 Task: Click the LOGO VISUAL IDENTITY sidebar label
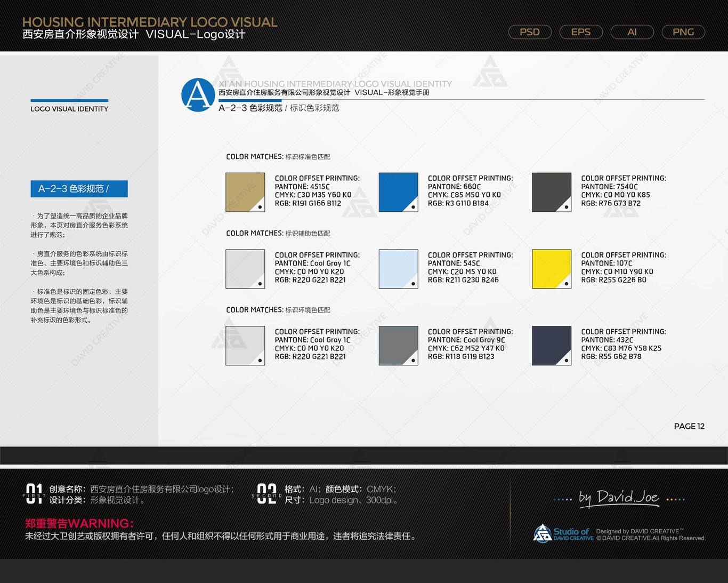click(69, 109)
